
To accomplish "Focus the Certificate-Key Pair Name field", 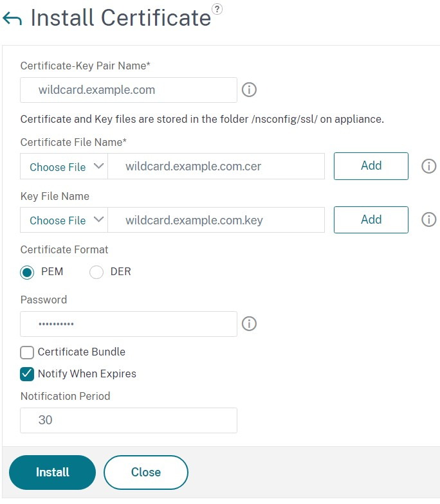I will click(129, 90).
